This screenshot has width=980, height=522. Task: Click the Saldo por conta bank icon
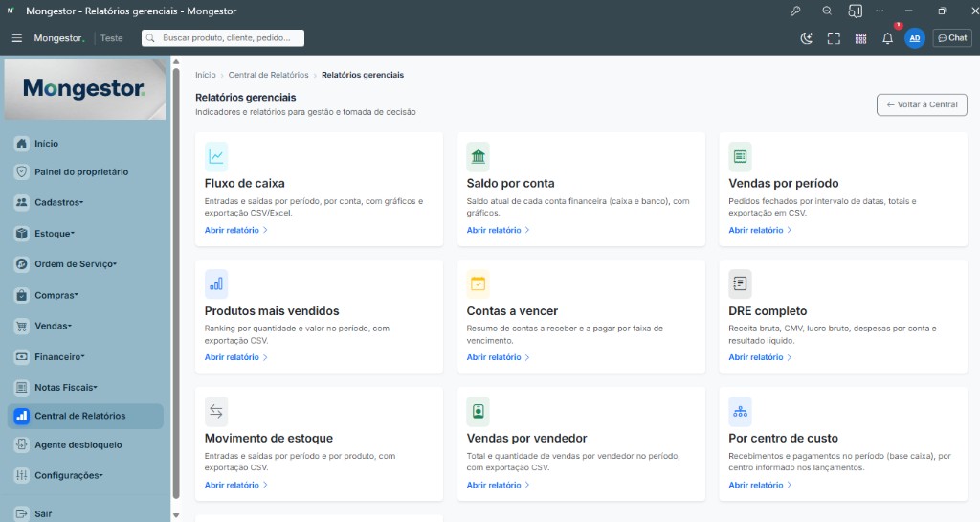click(x=479, y=156)
